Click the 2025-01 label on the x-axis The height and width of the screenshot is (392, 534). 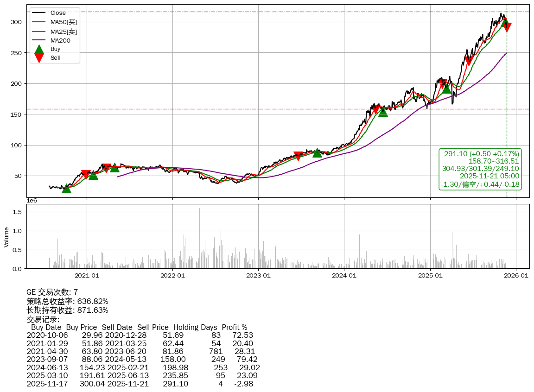[x=430, y=276]
